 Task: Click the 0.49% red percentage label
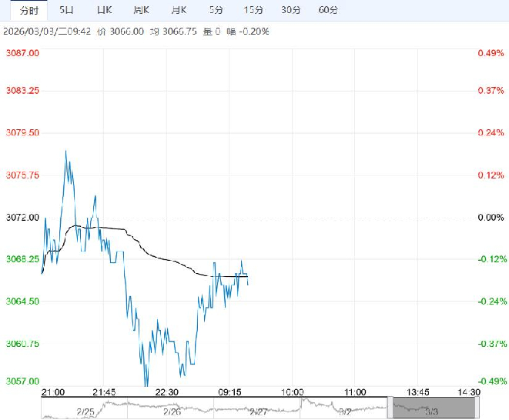pos(490,53)
